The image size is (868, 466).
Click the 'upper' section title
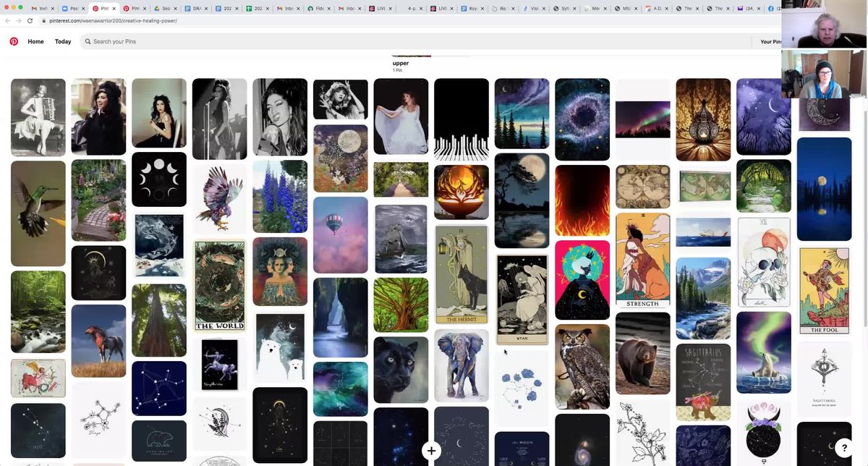[401, 63]
